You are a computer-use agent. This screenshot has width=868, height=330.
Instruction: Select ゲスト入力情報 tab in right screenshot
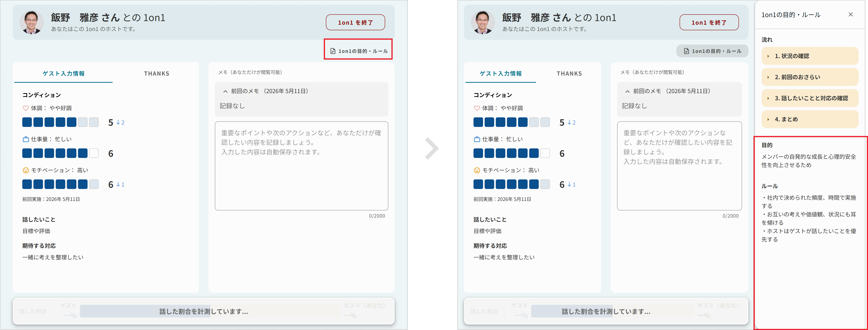tap(501, 73)
